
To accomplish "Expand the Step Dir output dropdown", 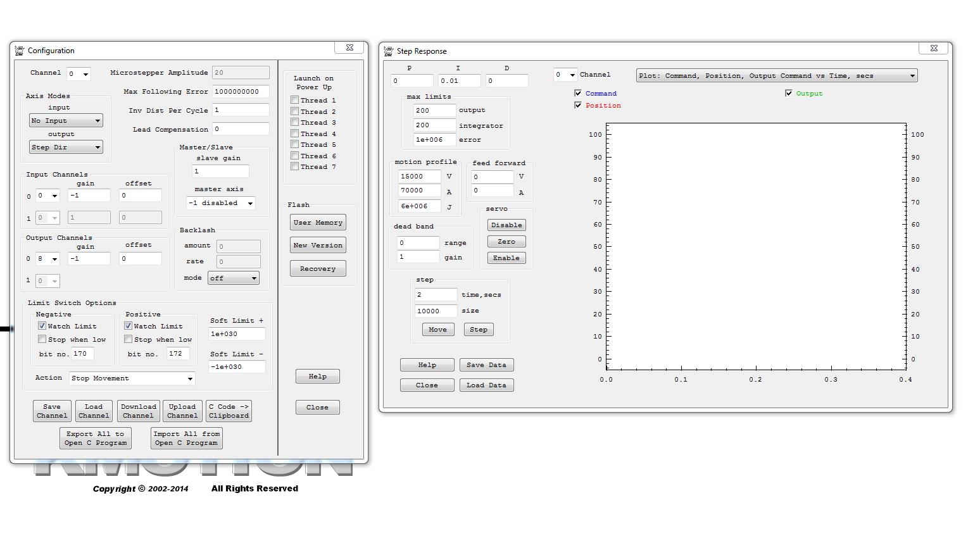I will [x=66, y=147].
